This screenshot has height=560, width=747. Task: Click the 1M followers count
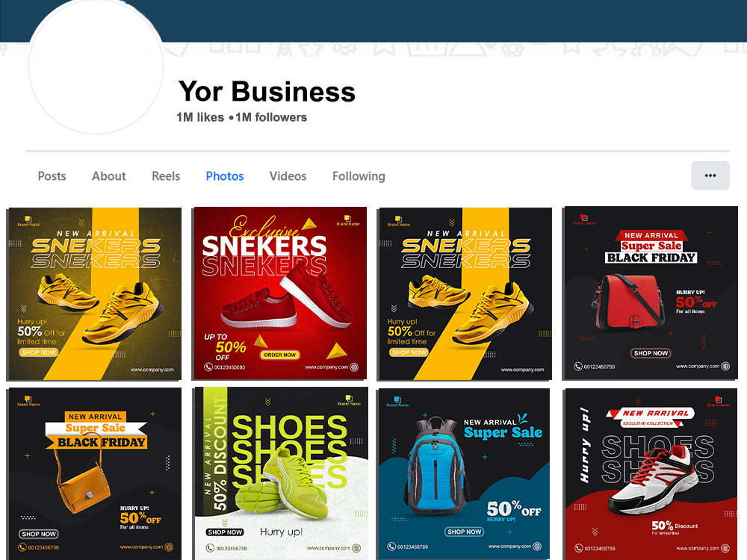click(271, 117)
